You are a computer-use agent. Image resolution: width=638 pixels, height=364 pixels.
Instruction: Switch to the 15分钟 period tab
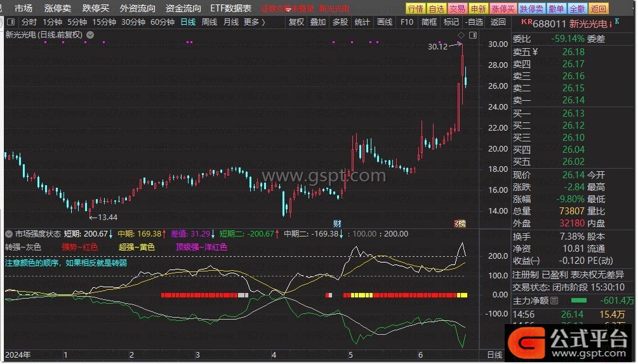(x=104, y=22)
